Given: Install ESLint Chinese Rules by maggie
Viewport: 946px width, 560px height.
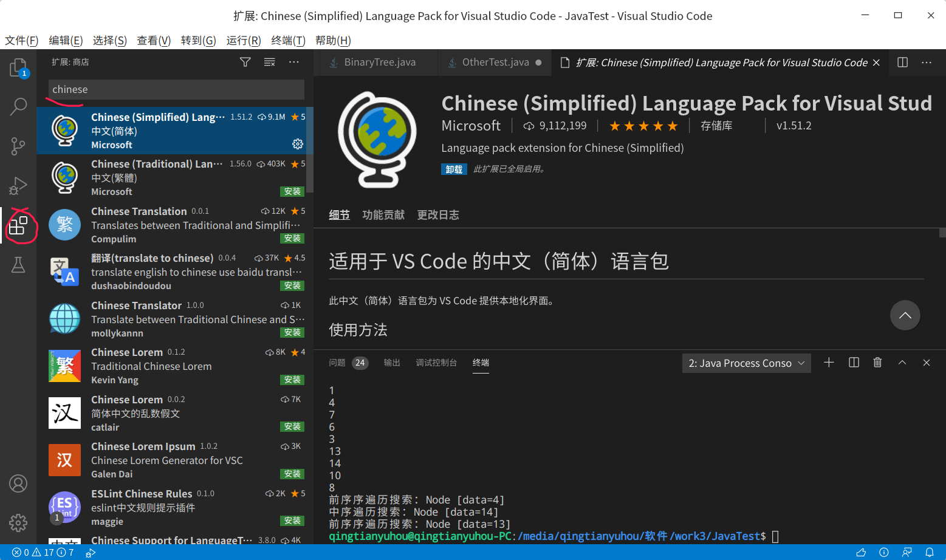Looking at the screenshot, I should point(292,521).
